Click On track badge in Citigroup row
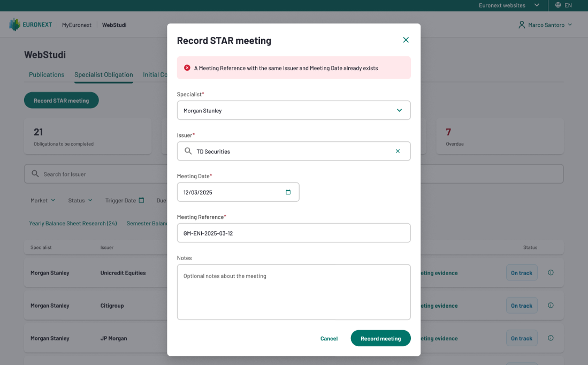 pyautogui.click(x=522, y=306)
